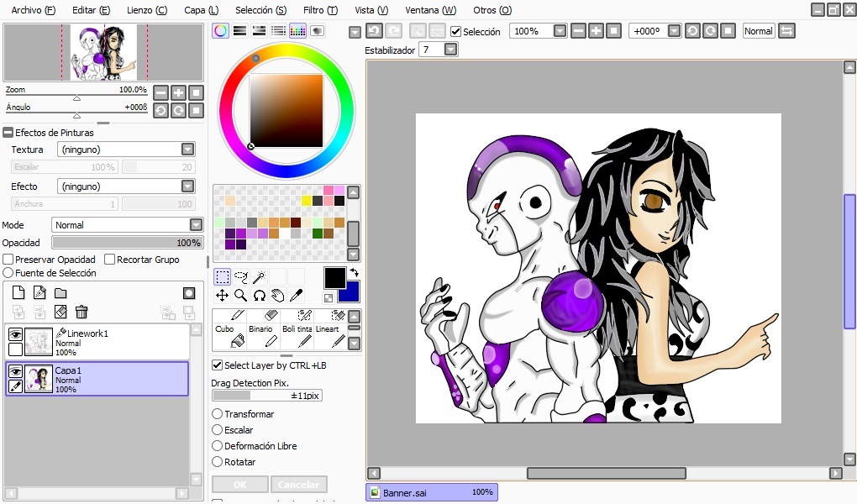Viewport: 857px width, 504px height.
Task: Choose the Deformación Libre option
Action: pyautogui.click(x=217, y=445)
